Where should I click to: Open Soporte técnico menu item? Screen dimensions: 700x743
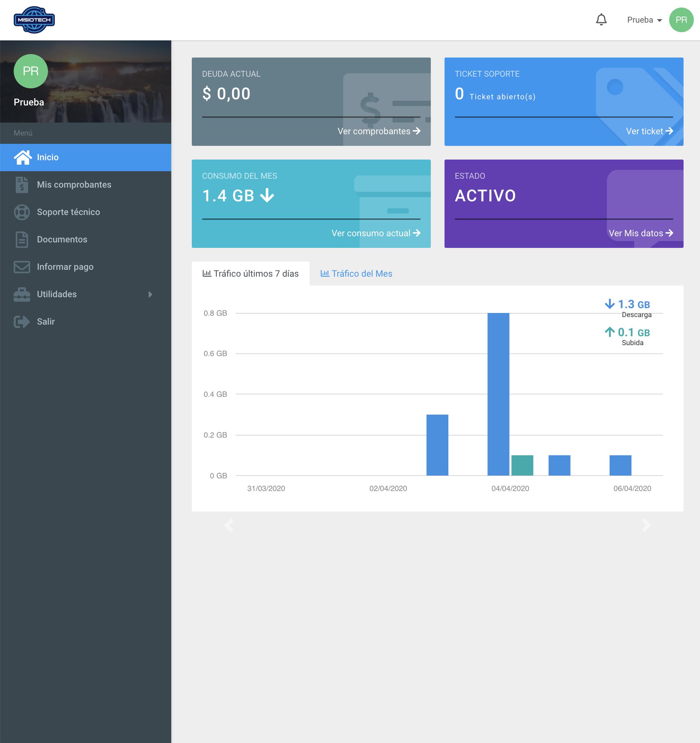coord(86,212)
